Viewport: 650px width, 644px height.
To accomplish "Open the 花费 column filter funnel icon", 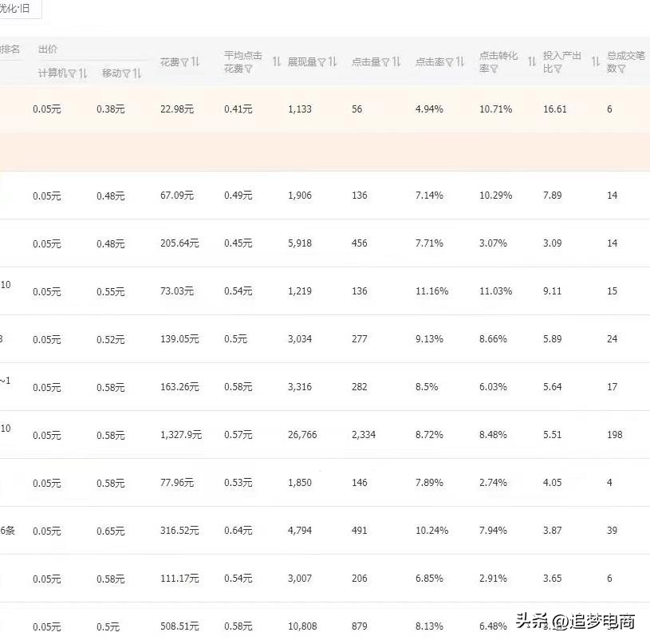I will pos(185,61).
